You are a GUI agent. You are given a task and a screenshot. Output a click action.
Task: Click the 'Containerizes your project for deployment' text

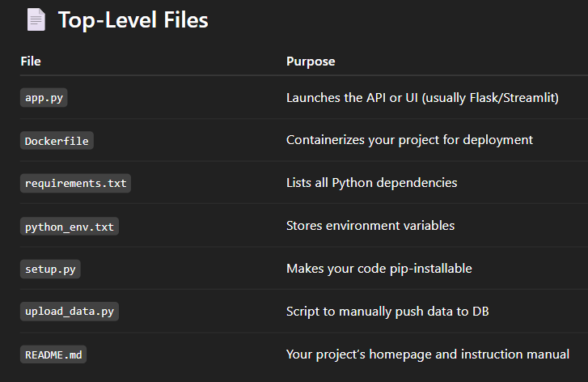[x=409, y=140]
